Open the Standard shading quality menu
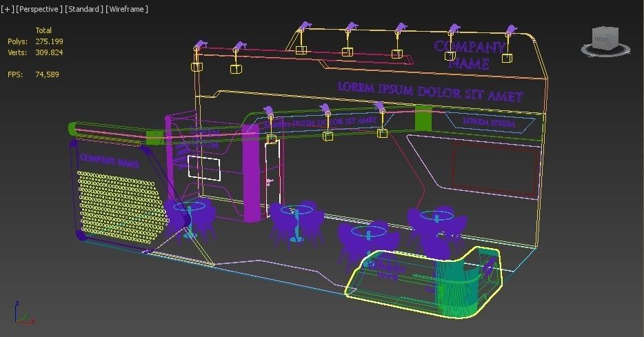The image size is (644, 337). [84, 9]
